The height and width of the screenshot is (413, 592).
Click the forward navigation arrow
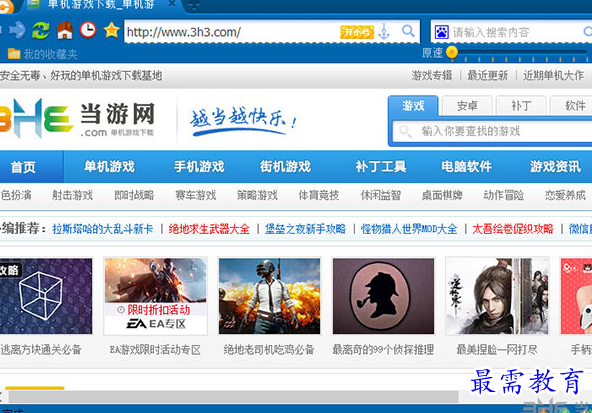(x=17, y=31)
